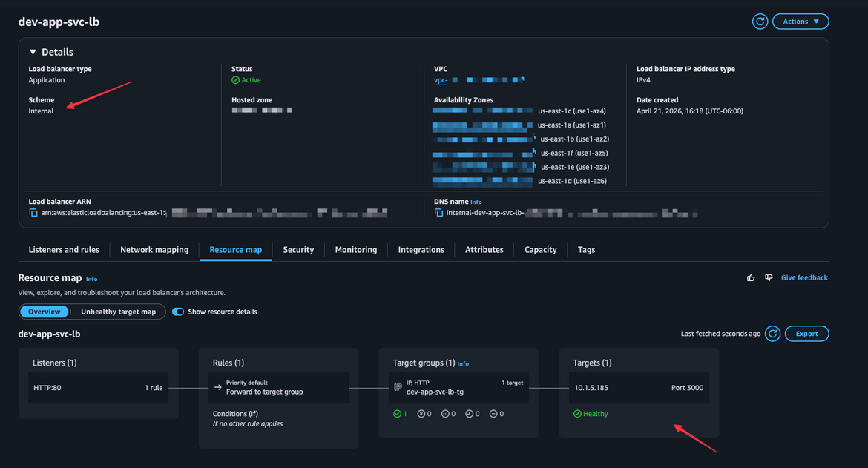The height and width of the screenshot is (468, 868).
Task: Click the Port 3000 text
Action: 687,388
